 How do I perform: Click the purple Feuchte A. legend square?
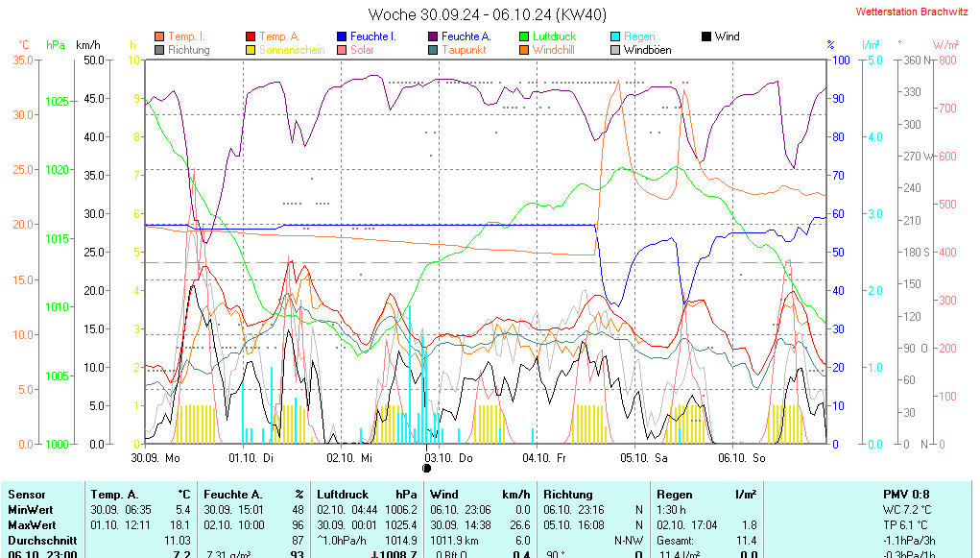[x=433, y=36]
